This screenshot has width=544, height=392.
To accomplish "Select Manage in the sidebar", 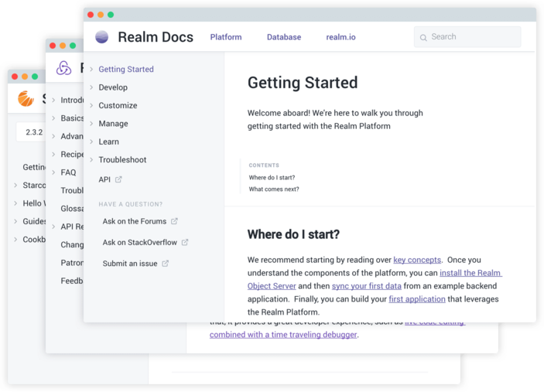I will coord(113,124).
